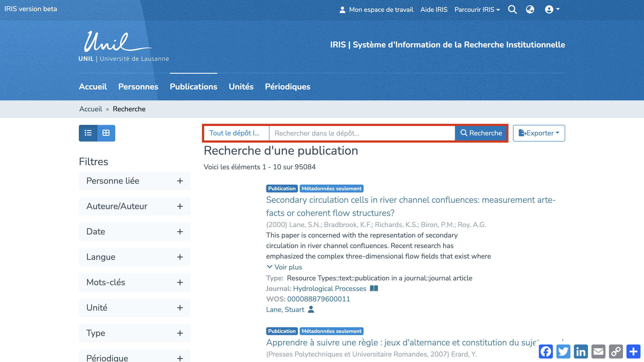Click the book icon beside Hydrological Processes
This screenshot has width=644, height=362.
(x=374, y=288)
